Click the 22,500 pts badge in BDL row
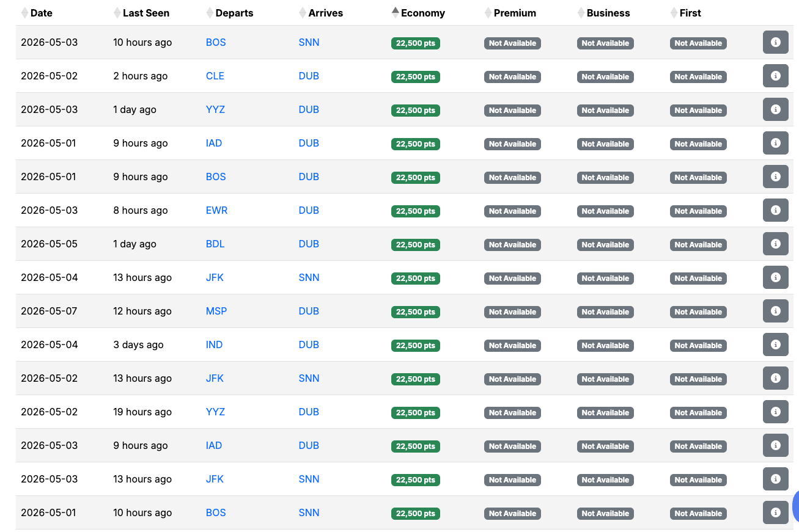Viewport: 799px width, 532px height. [415, 245]
